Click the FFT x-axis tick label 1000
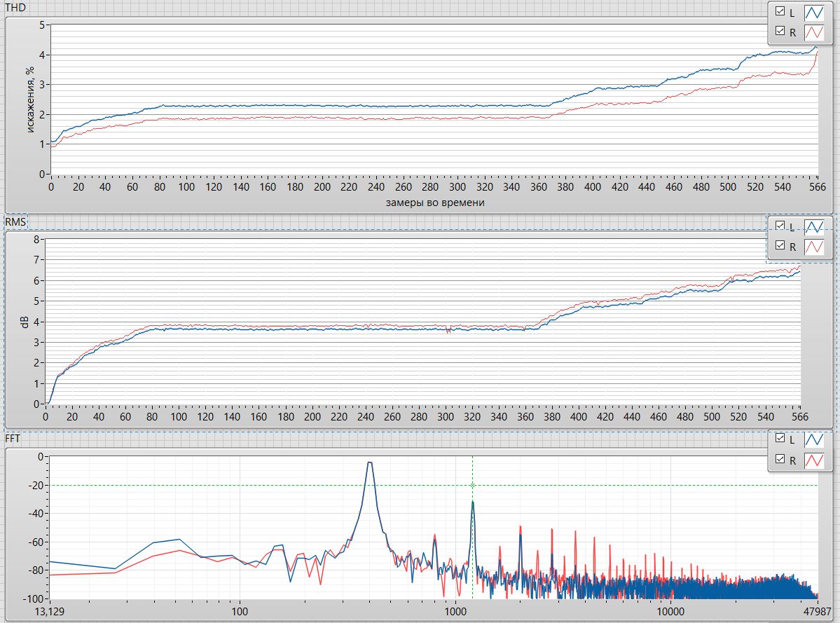The image size is (840, 623). [455, 611]
